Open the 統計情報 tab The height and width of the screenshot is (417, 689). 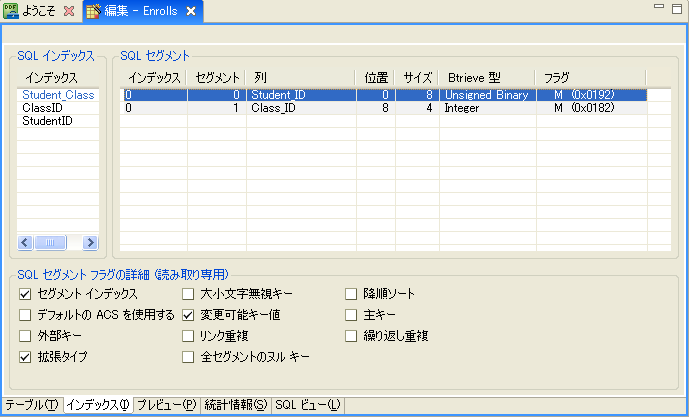click(235, 405)
